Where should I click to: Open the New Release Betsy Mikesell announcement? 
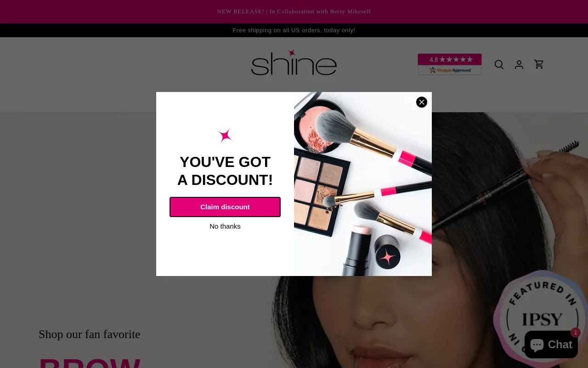pyautogui.click(x=294, y=11)
